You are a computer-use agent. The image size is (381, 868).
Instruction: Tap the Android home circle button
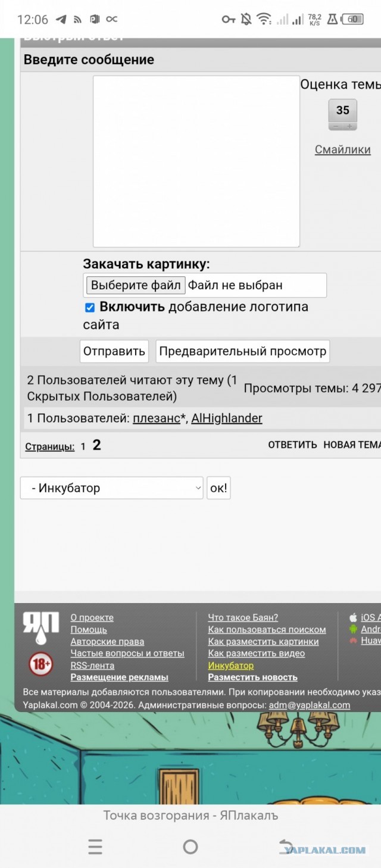tap(190, 847)
